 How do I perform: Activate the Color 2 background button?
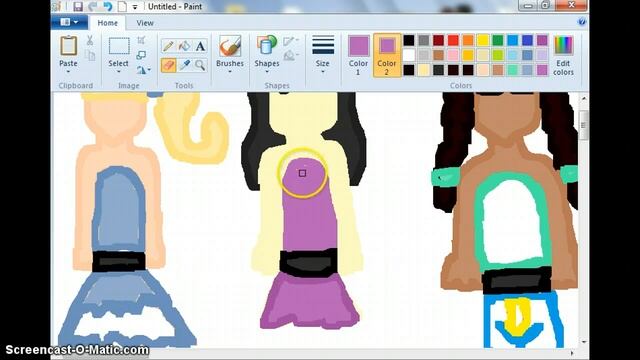pos(387,55)
